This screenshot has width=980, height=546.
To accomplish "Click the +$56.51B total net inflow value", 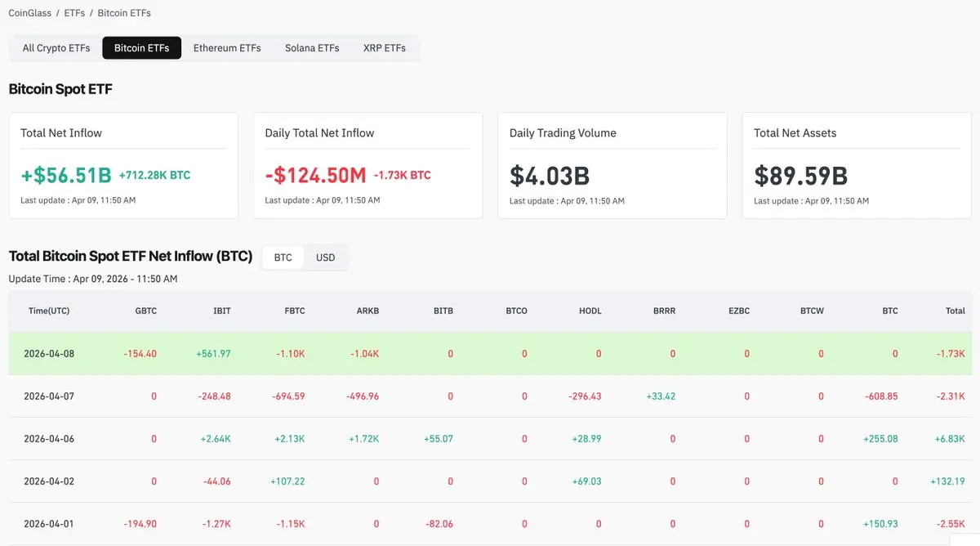I will [65, 175].
